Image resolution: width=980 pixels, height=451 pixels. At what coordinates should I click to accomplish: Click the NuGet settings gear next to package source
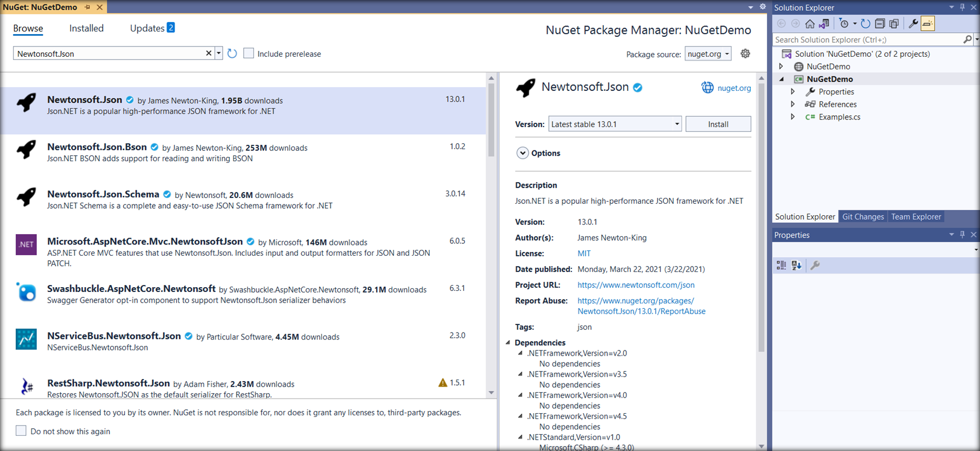745,54
